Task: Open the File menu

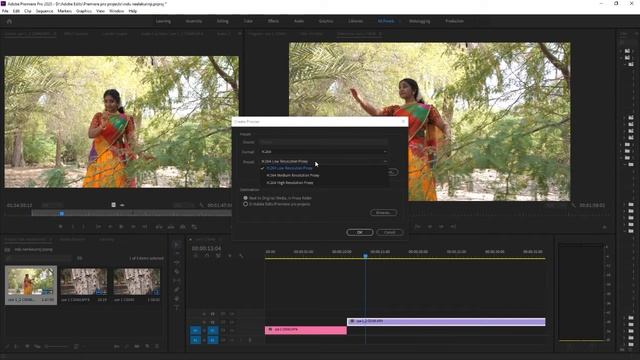Action: tap(5, 11)
